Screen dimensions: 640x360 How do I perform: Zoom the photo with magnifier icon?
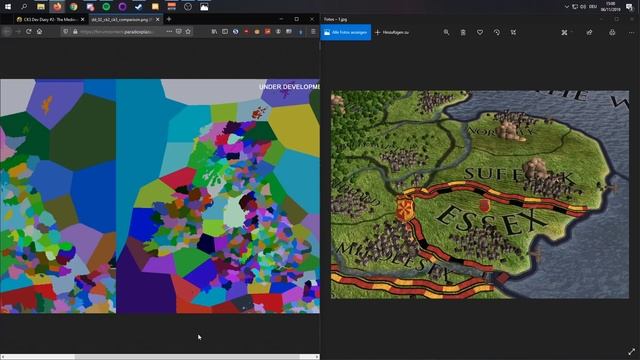pos(446,32)
